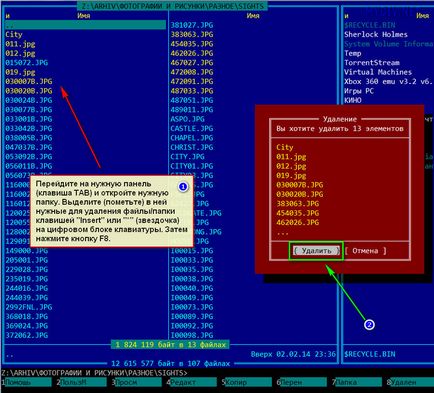This screenshot has height=393, width=434.
Task: Click the 3 Просм view key
Action: point(138,382)
